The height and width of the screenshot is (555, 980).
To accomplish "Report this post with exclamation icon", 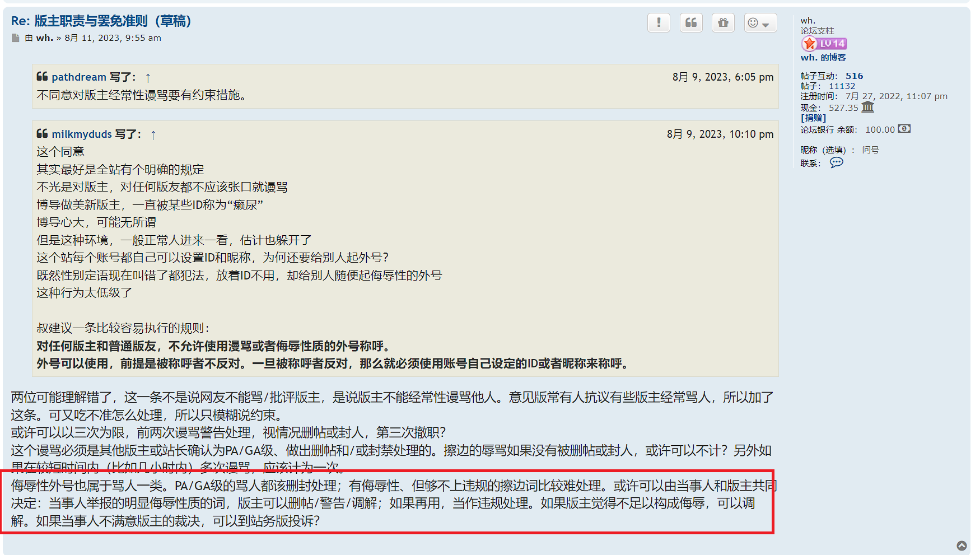I will [659, 22].
